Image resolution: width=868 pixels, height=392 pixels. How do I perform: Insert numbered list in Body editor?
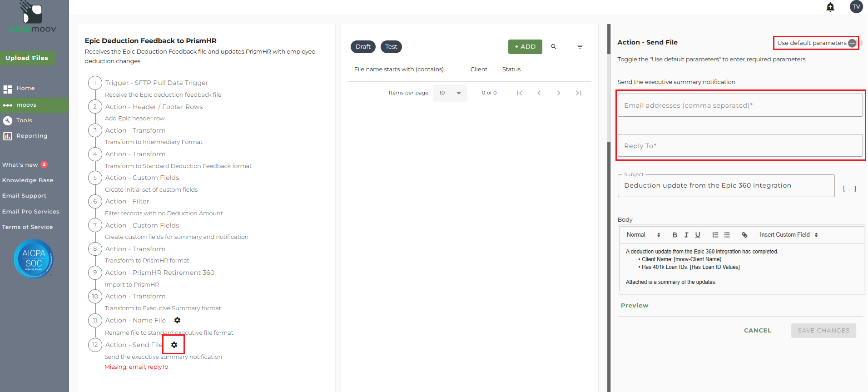pyautogui.click(x=715, y=235)
